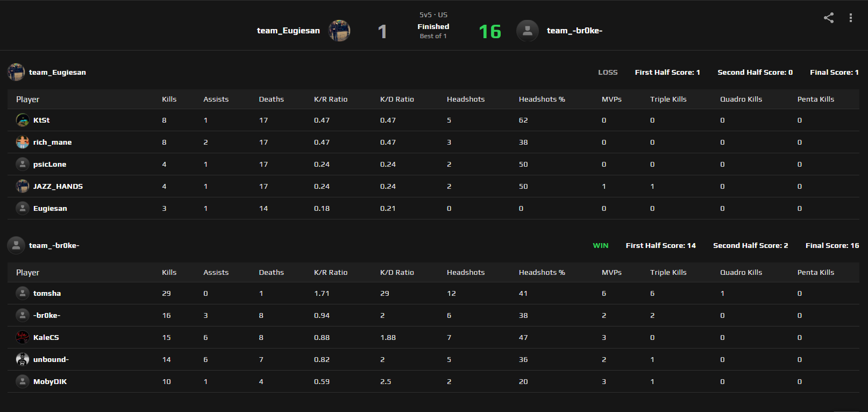Click Headshots column header in team_-br0ke- table

pos(466,272)
